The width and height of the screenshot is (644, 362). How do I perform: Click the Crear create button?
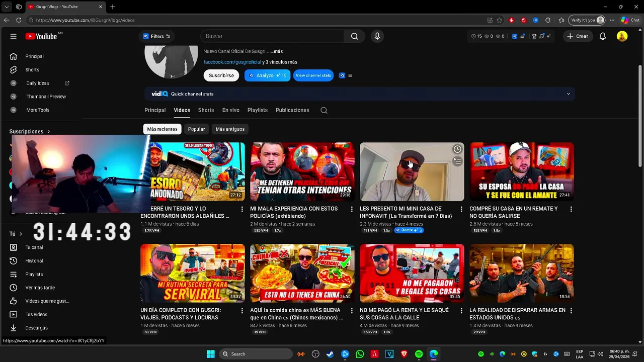click(x=577, y=36)
